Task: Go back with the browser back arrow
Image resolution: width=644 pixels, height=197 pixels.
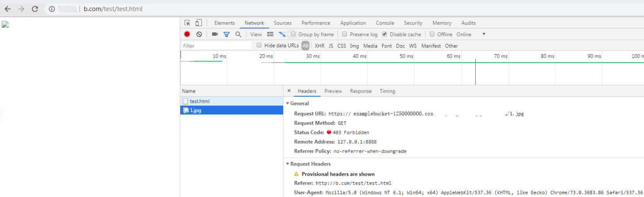Action: (7, 9)
